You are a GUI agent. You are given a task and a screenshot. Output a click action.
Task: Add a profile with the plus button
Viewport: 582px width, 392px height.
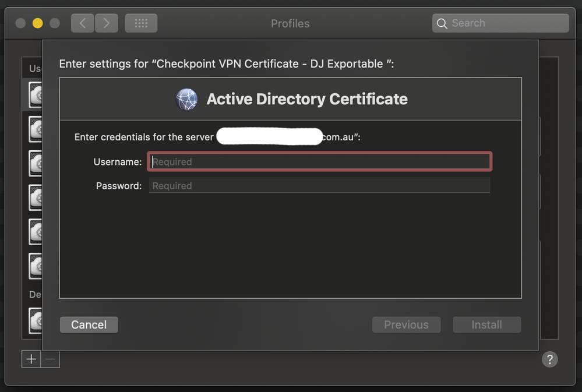31,359
